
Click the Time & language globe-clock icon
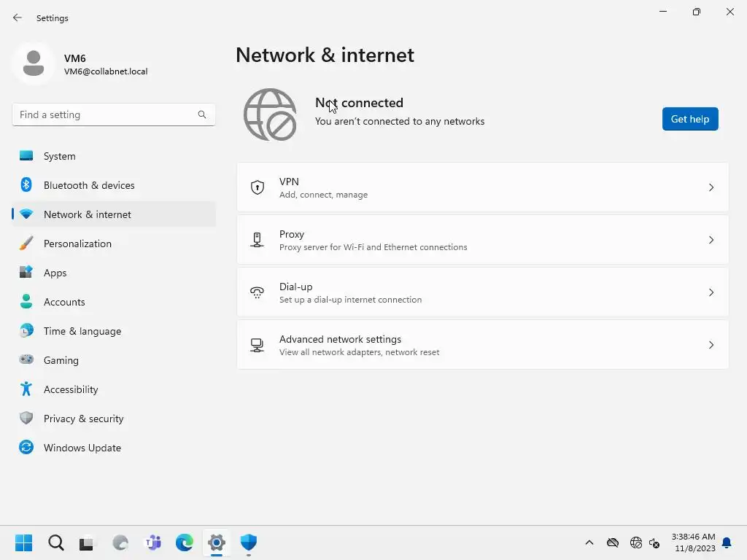pos(26,330)
